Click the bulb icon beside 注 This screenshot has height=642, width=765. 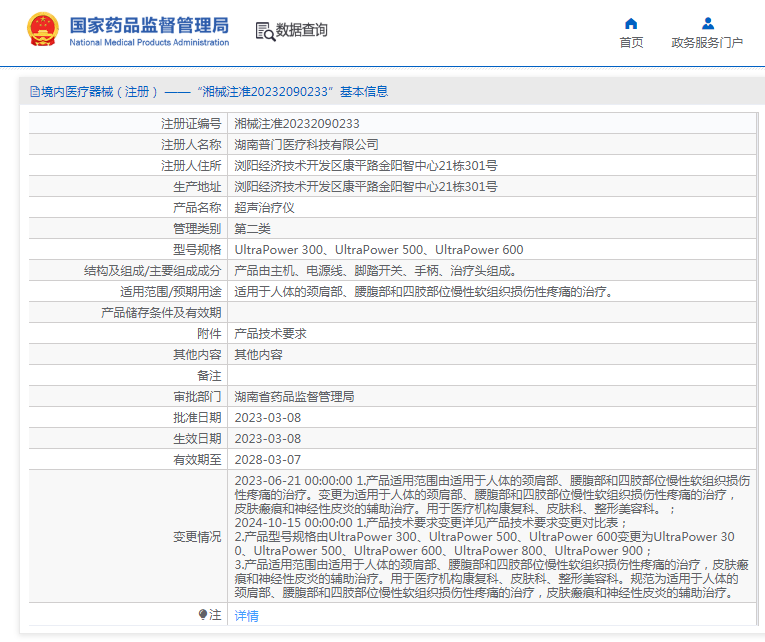203,615
